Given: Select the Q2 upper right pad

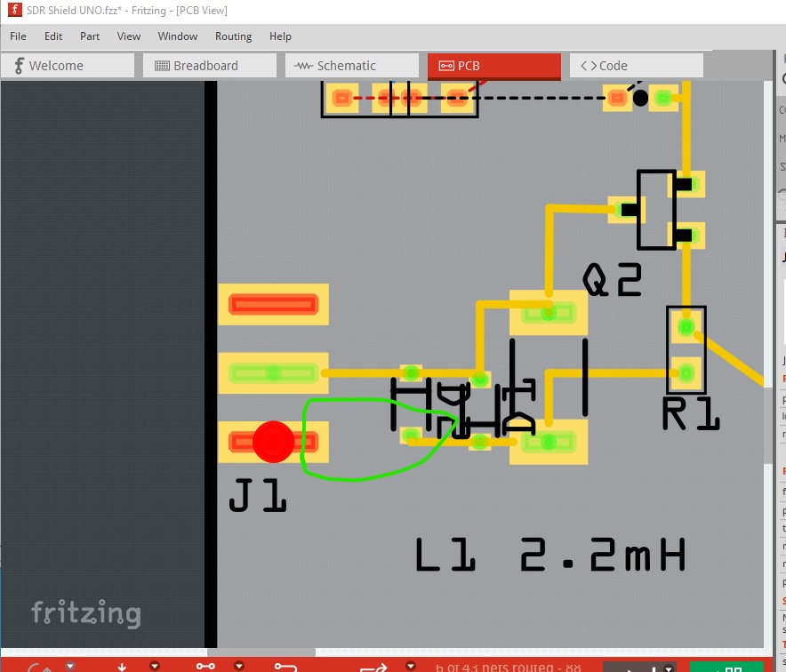Looking at the screenshot, I should (x=686, y=184).
